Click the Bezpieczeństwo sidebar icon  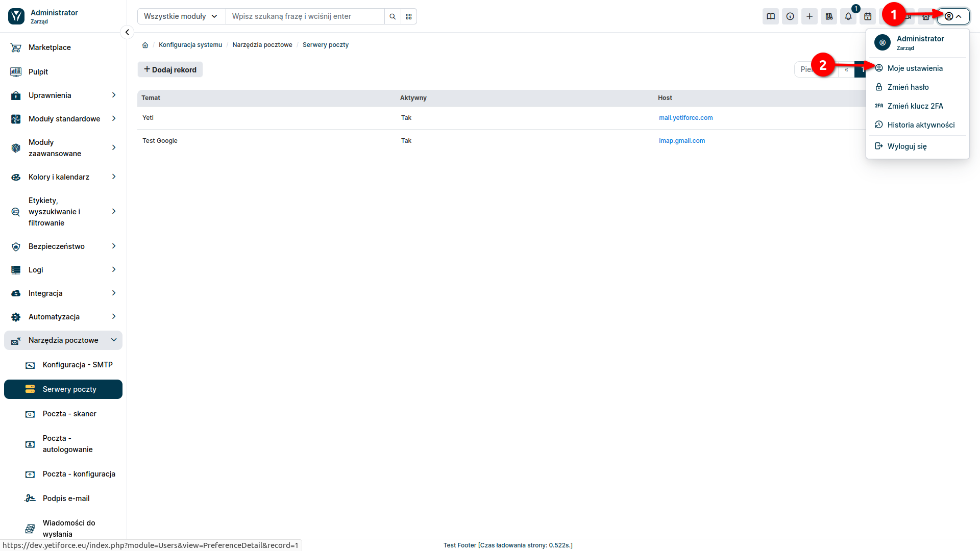click(x=16, y=245)
